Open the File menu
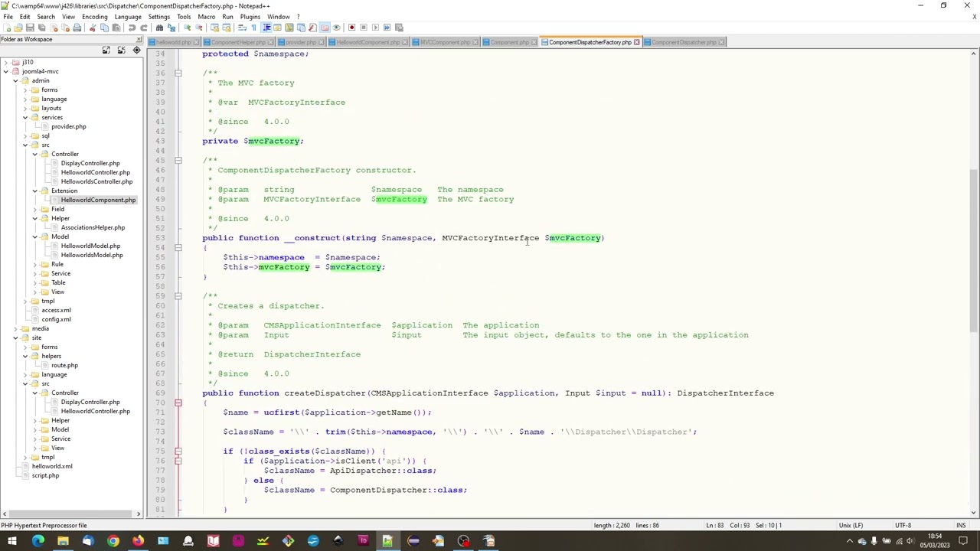This screenshot has width=980, height=551. coord(8,16)
